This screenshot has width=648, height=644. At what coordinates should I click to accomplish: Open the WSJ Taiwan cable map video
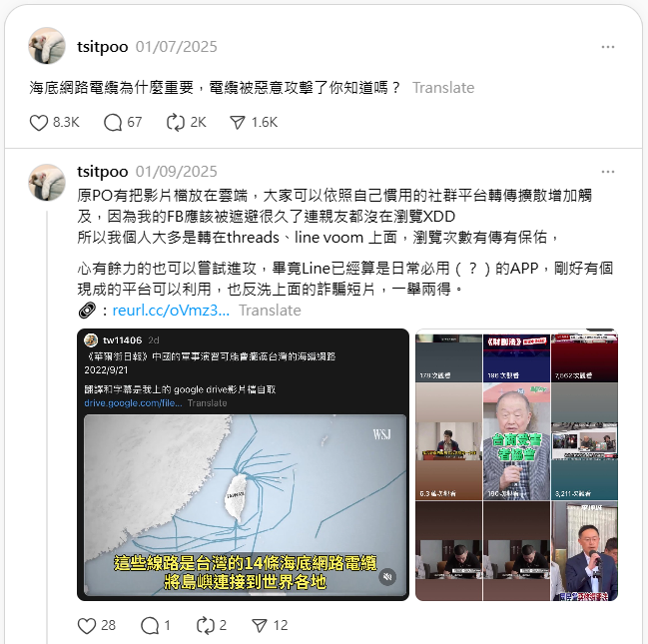coord(245,504)
